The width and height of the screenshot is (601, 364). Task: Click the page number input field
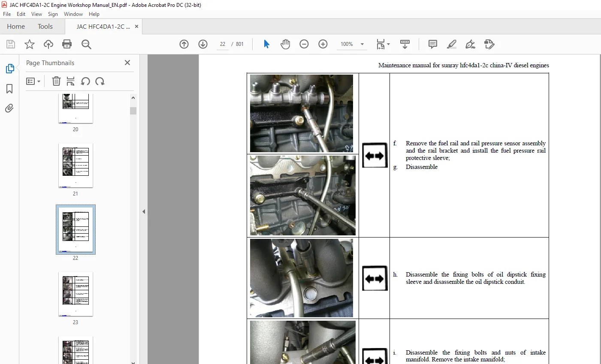coord(223,44)
